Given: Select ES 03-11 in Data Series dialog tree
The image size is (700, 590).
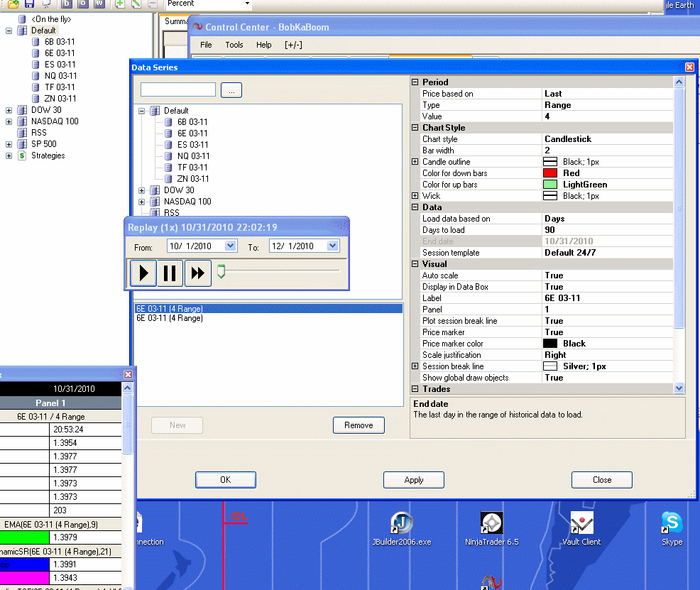Looking at the screenshot, I should 192,145.
